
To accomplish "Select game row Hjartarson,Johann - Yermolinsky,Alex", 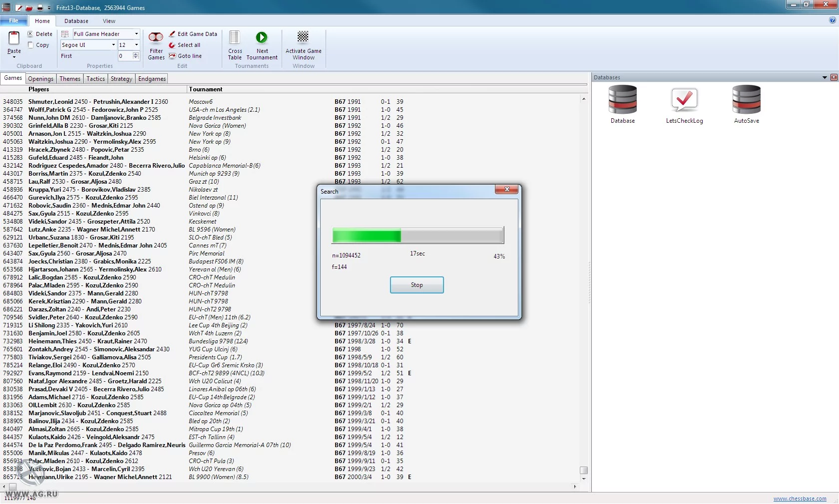I will tap(160, 269).
